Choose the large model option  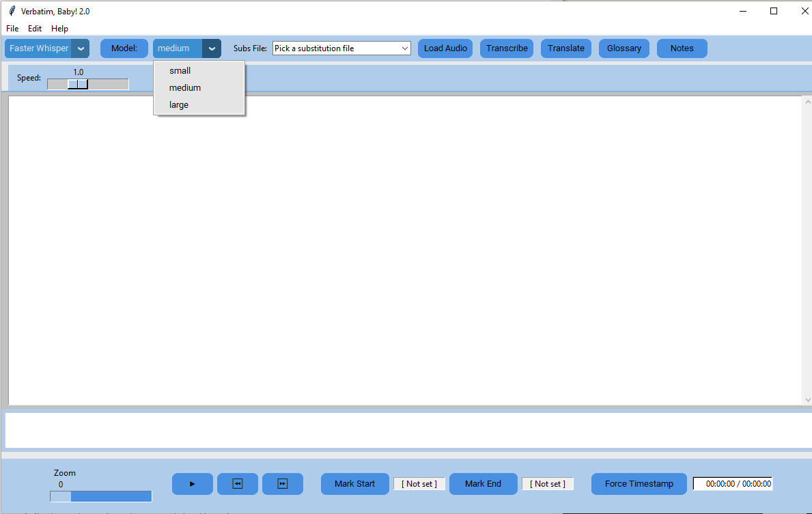pos(179,105)
